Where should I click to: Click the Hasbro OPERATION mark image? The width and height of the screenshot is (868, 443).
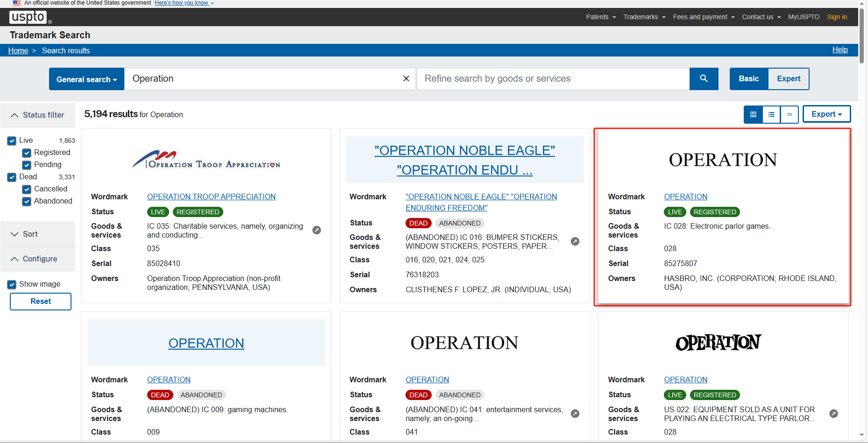click(x=723, y=160)
